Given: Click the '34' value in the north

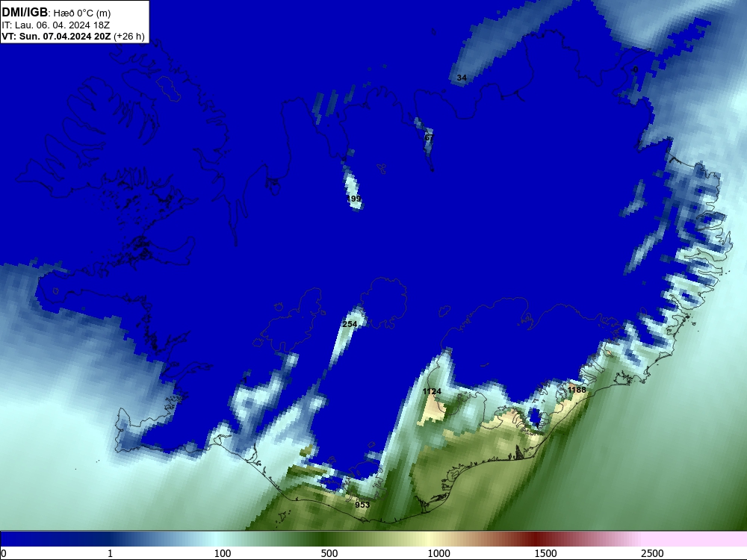Looking at the screenshot, I should point(462,78).
